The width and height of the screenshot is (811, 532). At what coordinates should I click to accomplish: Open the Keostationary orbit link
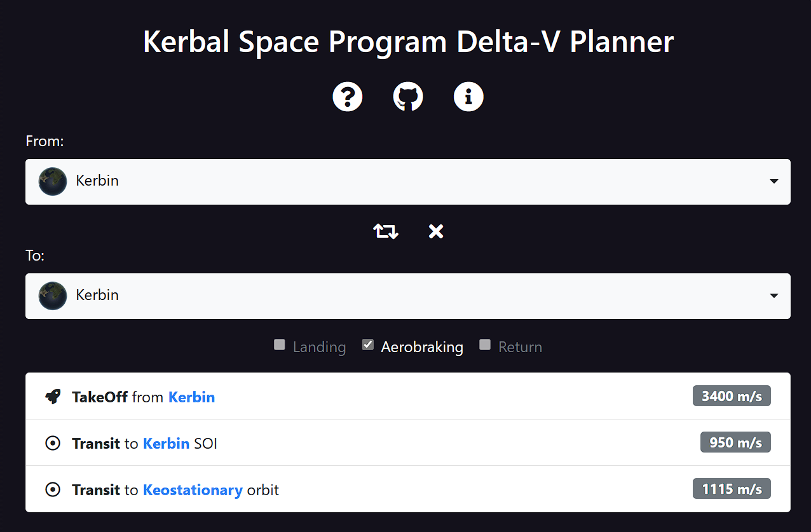tap(193, 489)
